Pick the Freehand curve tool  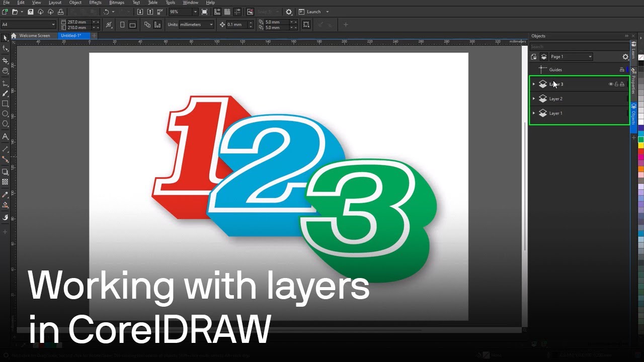point(6,83)
